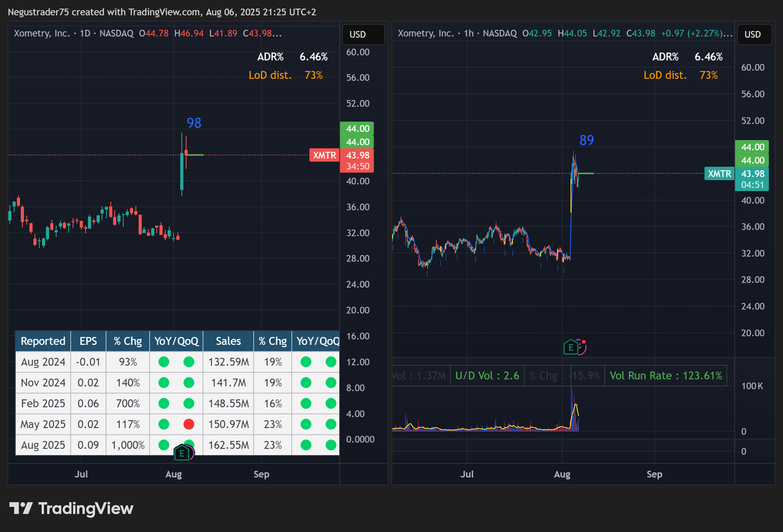The image size is (783, 532).
Task: Click the "Sep" label on 1h time axis
Action: (x=655, y=474)
